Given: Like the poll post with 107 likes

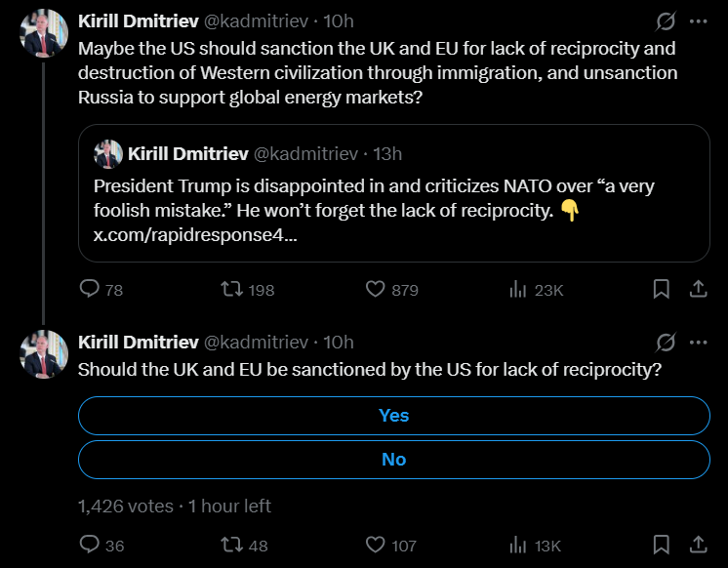Looking at the screenshot, I should pos(377,545).
